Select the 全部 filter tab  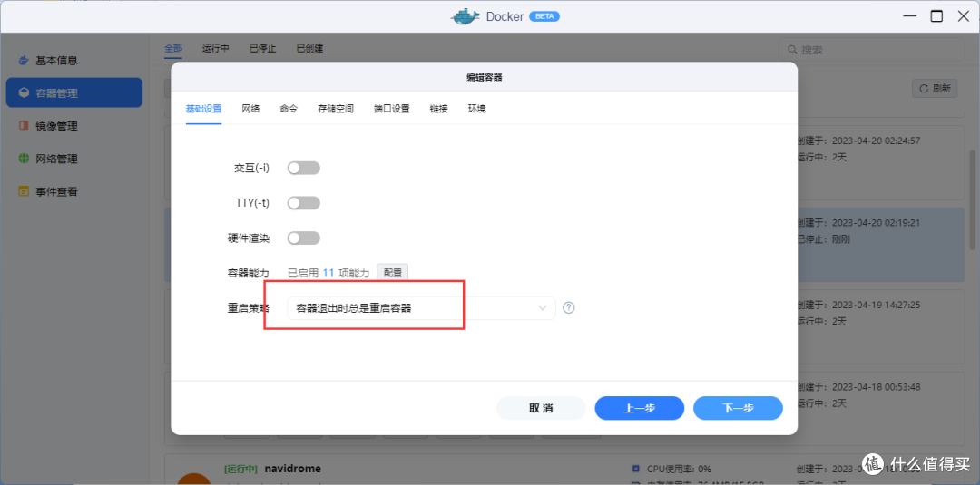(173, 48)
